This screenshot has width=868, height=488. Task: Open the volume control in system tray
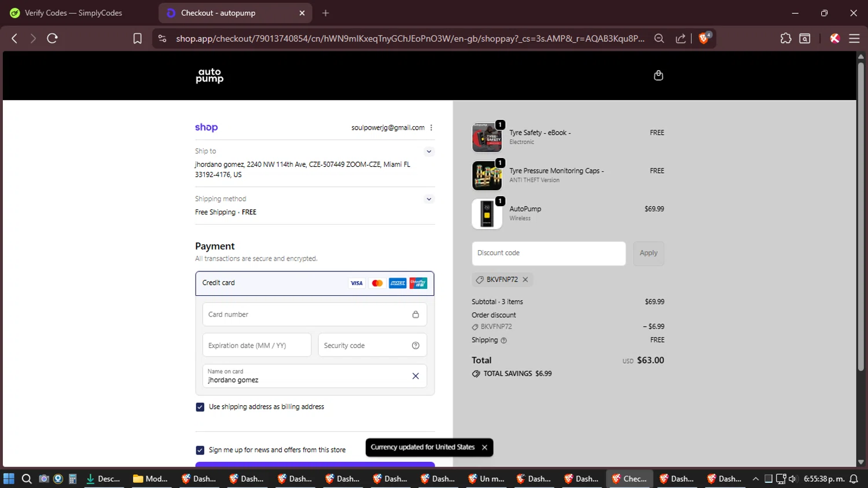[793, 479]
